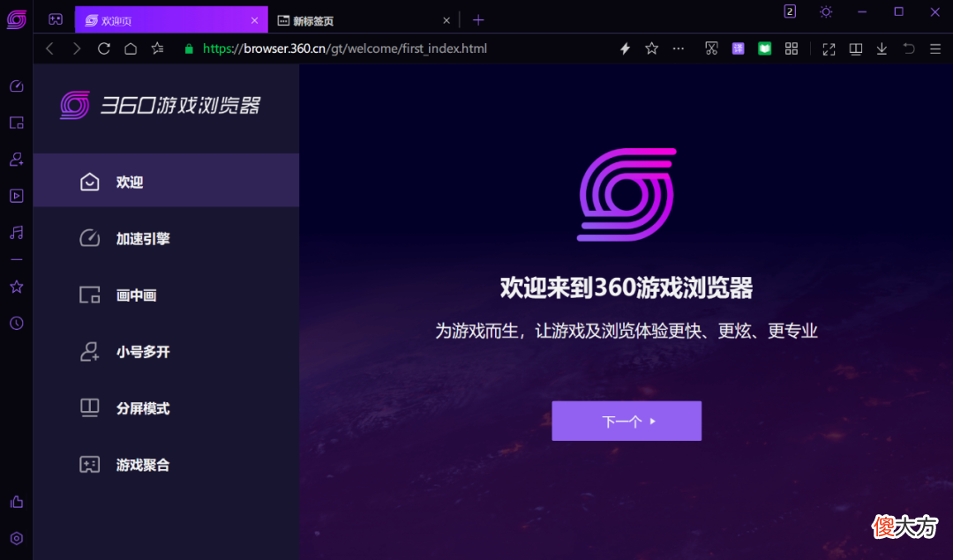Select the 游戏聚合 menu item
This screenshot has height=560, width=953.
pos(166,465)
